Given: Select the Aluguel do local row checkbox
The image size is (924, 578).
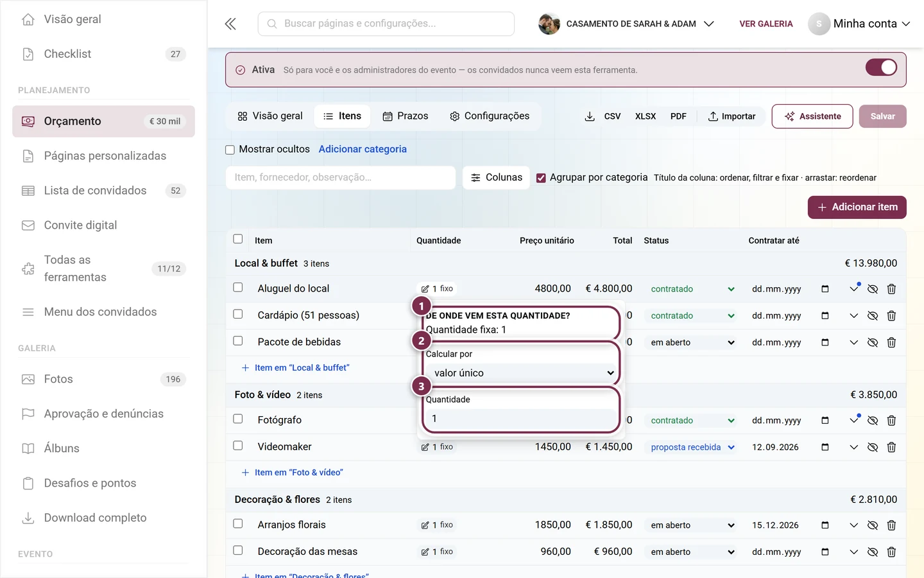Looking at the screenshot, I should (x=238, y=288).
